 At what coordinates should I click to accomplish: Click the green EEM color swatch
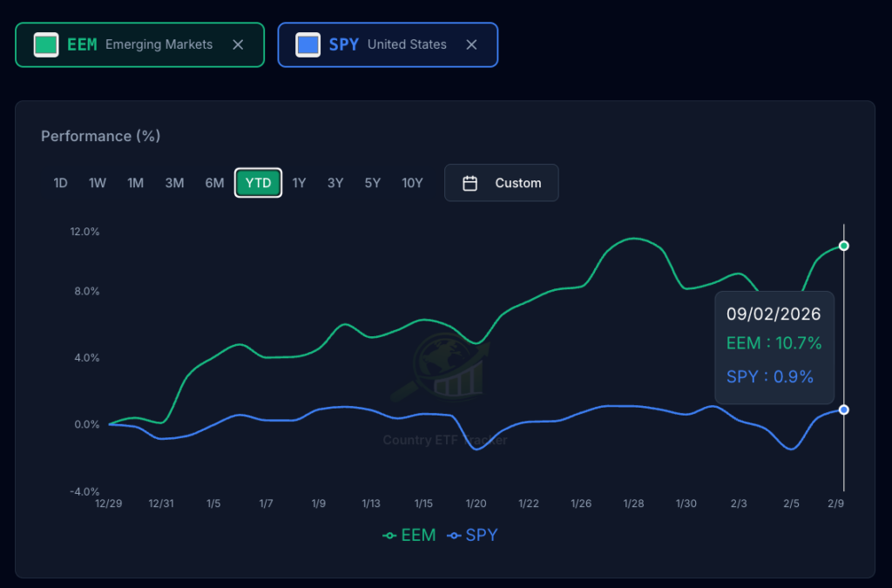point(46,44)
